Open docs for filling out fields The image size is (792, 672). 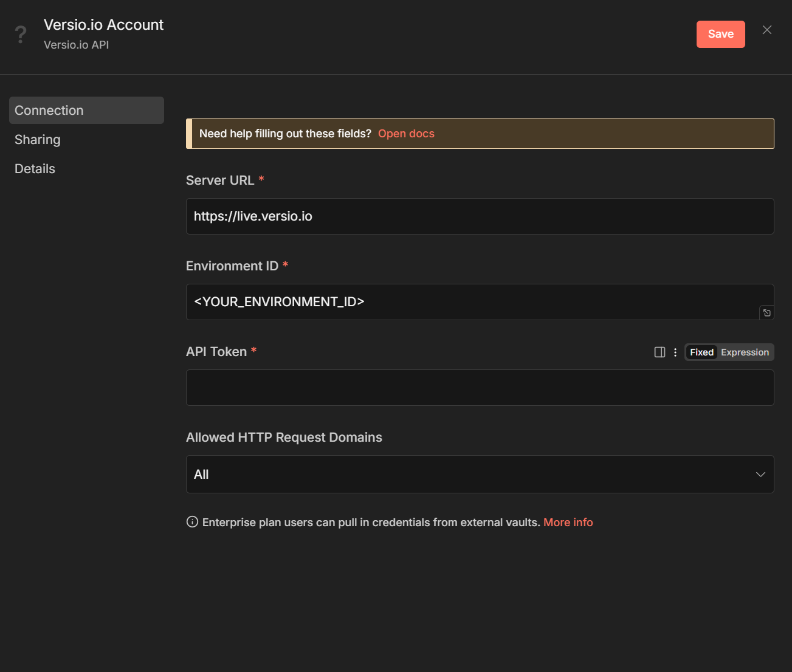[x=406, y=134]
